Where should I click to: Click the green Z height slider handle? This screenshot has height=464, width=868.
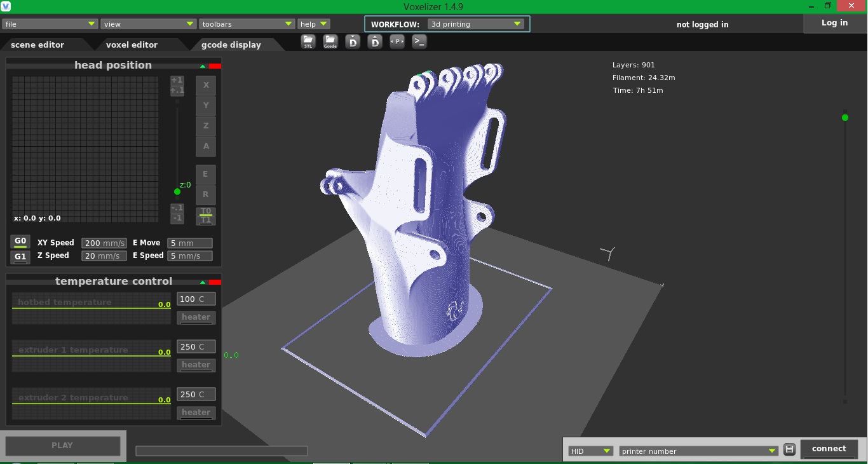[177, 192]
